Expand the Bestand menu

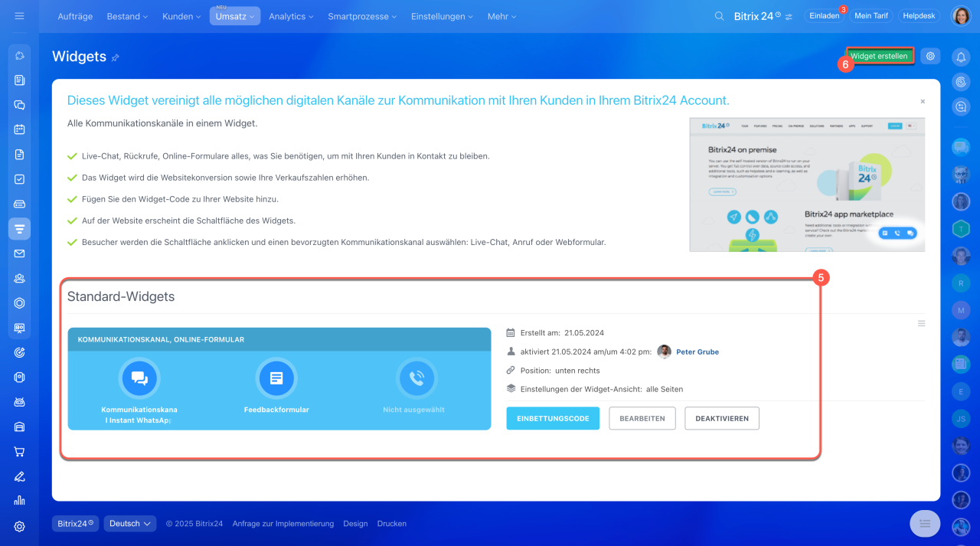127,16
